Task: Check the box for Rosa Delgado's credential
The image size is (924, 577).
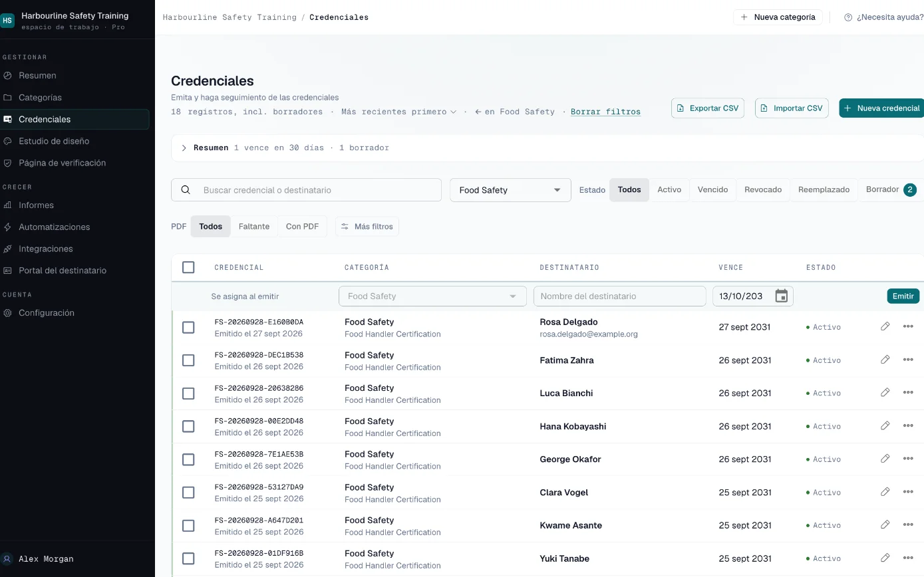Action: [188, 327]
